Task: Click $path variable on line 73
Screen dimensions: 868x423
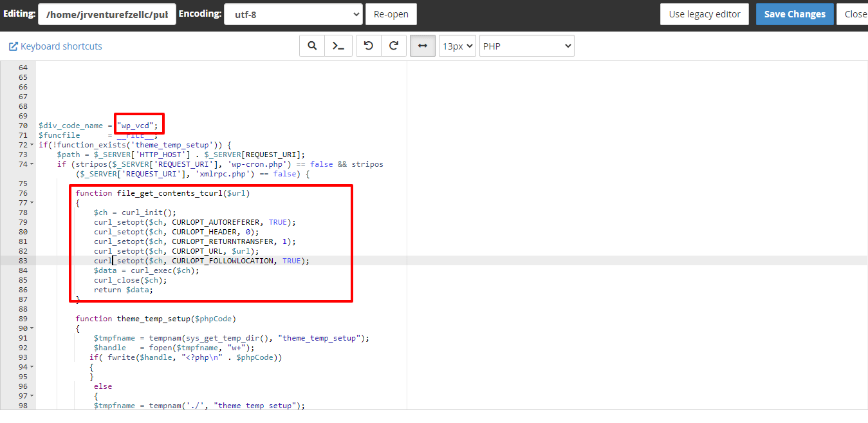Action: (x=68, y=155)
